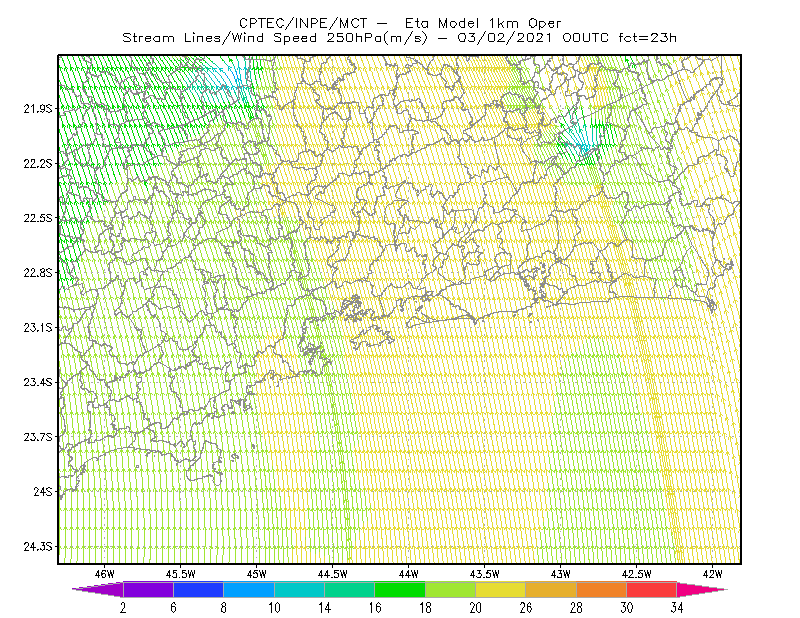Click the 42.5W longitude axis label
The height and width of the screenshot is (618, 800).
coord(637,574)
